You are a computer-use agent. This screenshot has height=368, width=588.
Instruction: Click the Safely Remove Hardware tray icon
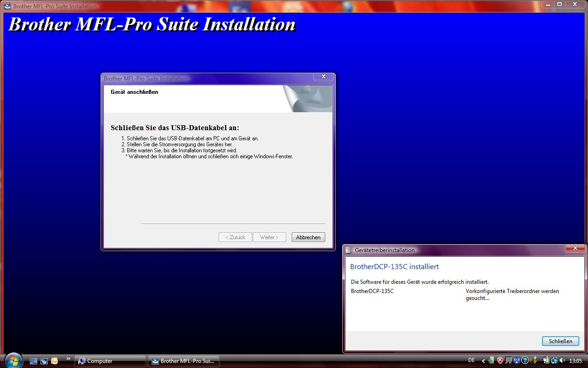492,361
